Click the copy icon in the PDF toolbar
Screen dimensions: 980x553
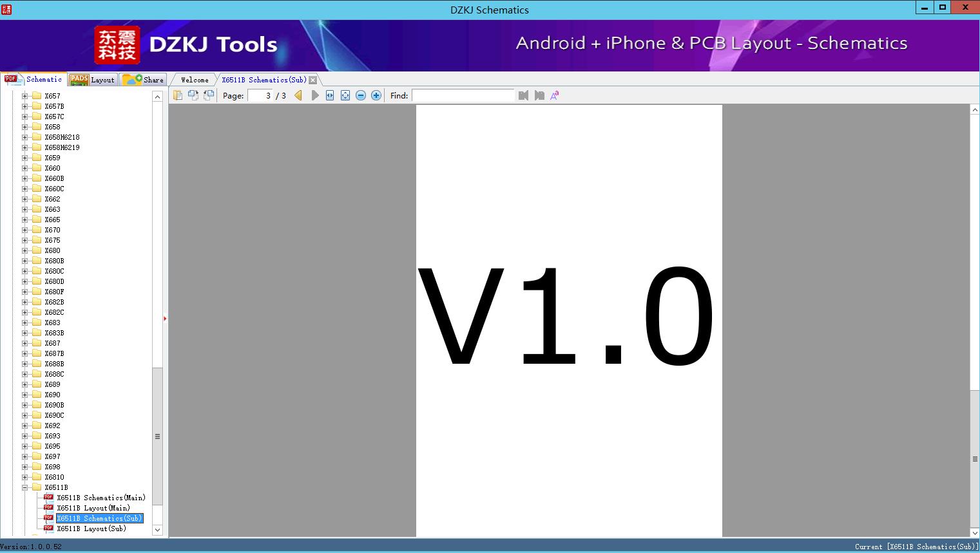click(x=178, y=95)
